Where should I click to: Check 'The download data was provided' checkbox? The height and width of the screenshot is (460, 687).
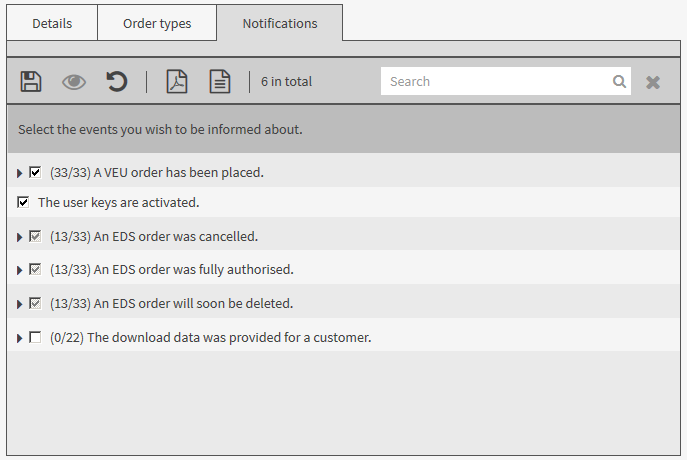tap(35, 337)
